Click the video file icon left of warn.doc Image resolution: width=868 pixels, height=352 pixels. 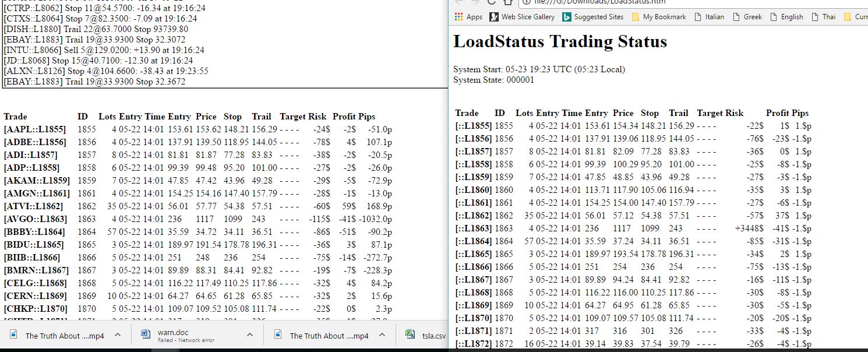coord(14,335)
